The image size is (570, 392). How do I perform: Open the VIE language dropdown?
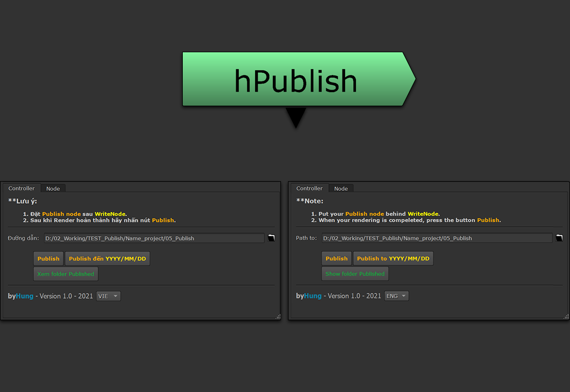coord(108,296)
